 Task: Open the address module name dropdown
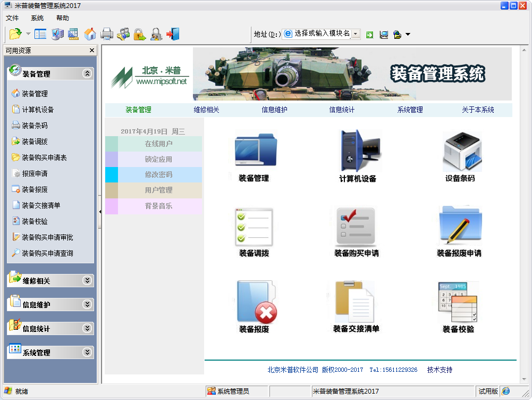pos(356,34)
